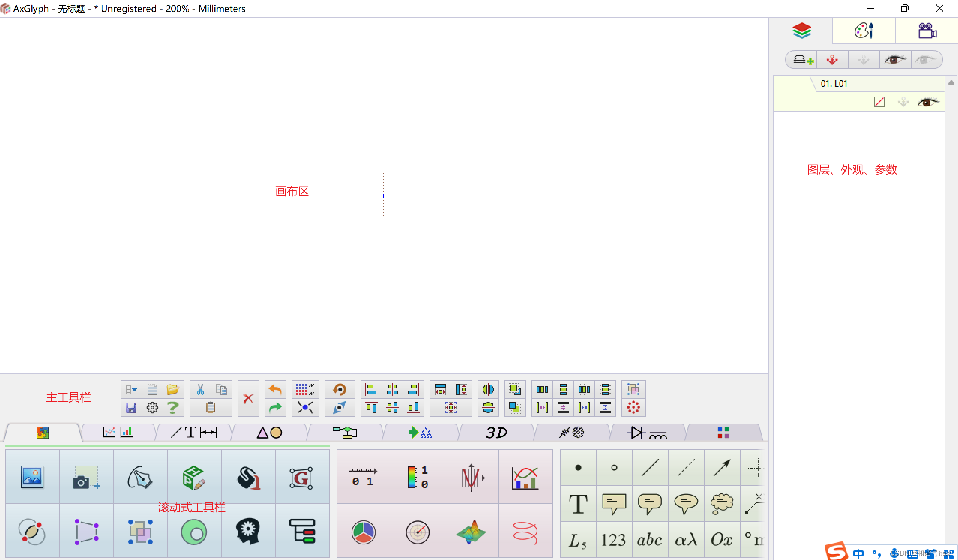Click the L01 layer color swatch box
958x560 pixels.
click(x=879, y=102)
